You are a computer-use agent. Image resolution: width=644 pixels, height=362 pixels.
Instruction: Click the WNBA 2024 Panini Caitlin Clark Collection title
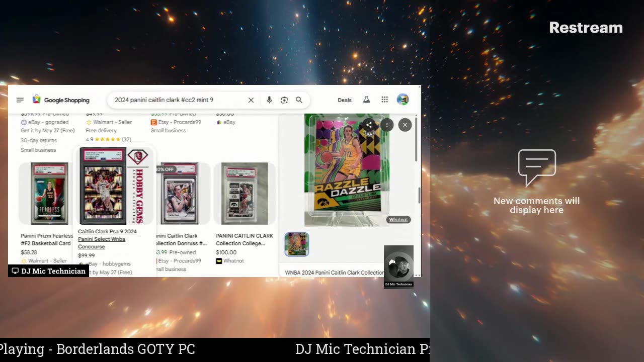pyautogui.click(x=335, y=273)
